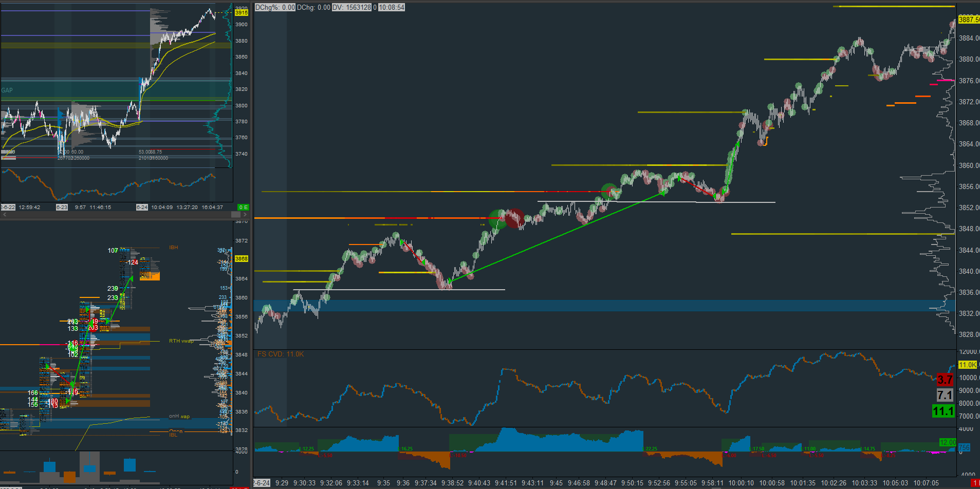
Task: Click the 9:35 time label on main chart
Action: [383, 483]
